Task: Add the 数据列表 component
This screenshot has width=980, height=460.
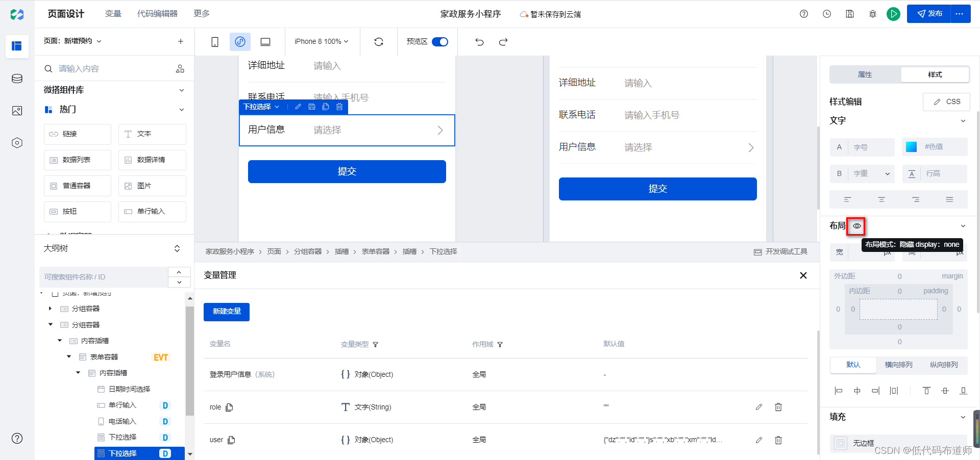Action: 78,160
